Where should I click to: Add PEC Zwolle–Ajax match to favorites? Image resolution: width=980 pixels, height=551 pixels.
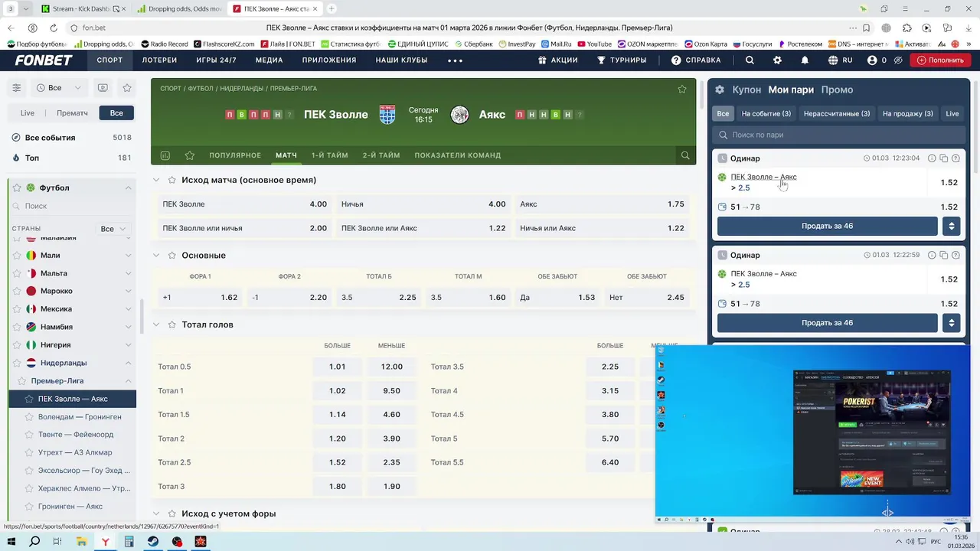click(682, 89)
